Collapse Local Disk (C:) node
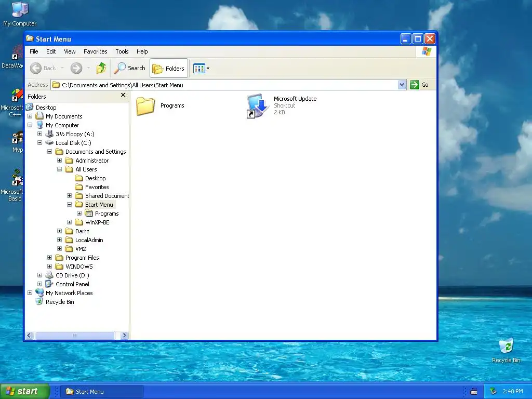 (x=39, y=142)
